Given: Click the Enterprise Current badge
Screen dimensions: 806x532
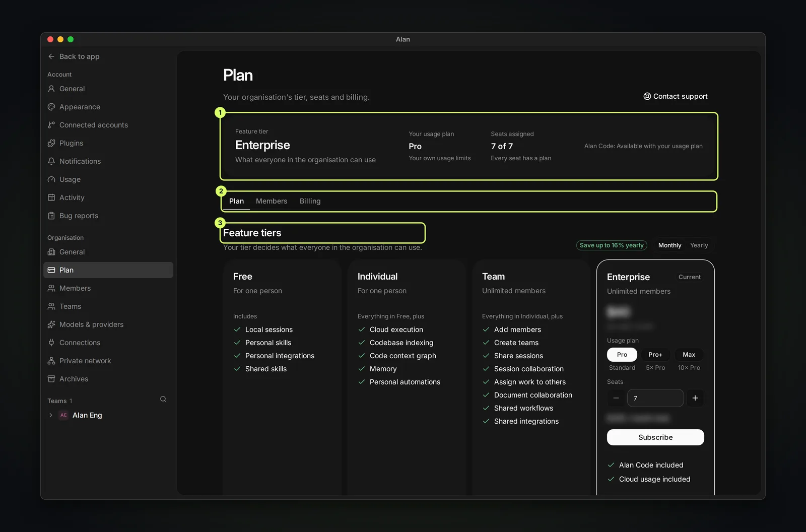Looking at the screenshot, I should pyautogui.click(x=689, y=277).
